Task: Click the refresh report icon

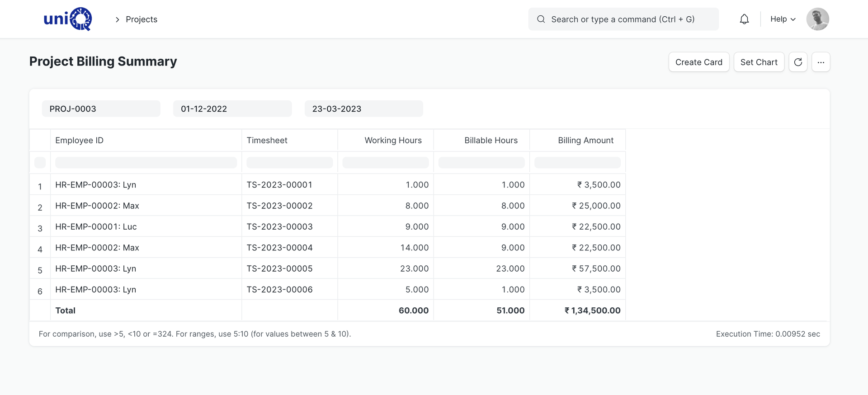Action: (x=798, y=62)
